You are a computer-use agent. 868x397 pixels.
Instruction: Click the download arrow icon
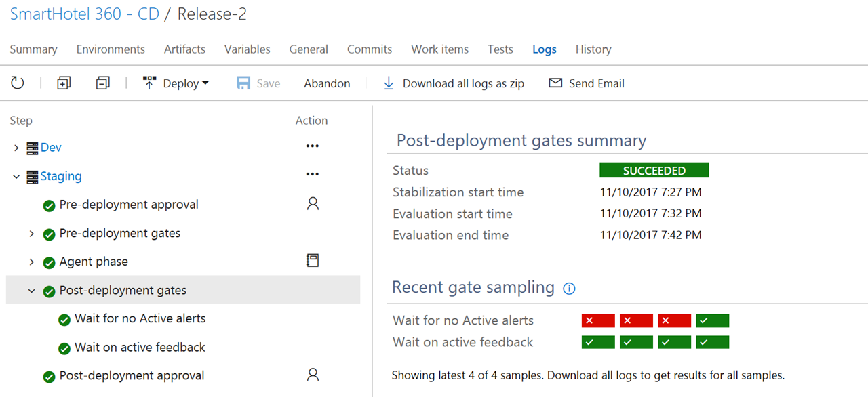point(389,83)
